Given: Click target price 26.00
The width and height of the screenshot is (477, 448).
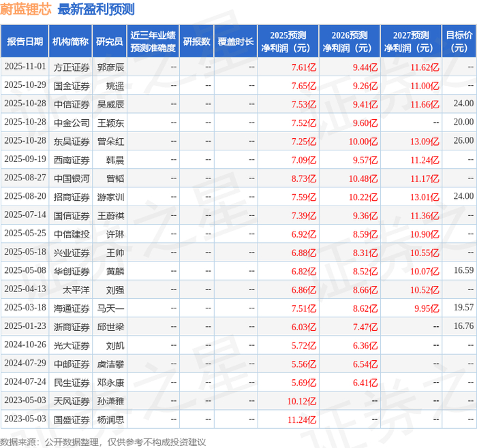Looking at the screenshot, I should click(x=463, y=140).
